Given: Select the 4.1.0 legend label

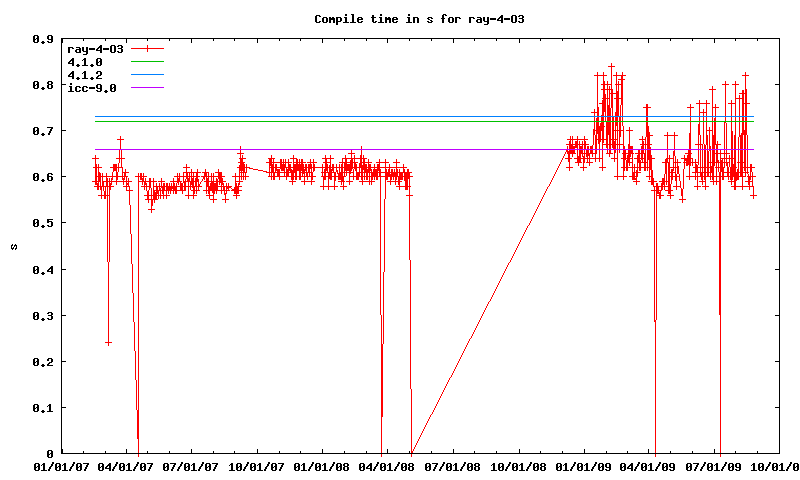Looking at the screenshot, I should point(85,61).
